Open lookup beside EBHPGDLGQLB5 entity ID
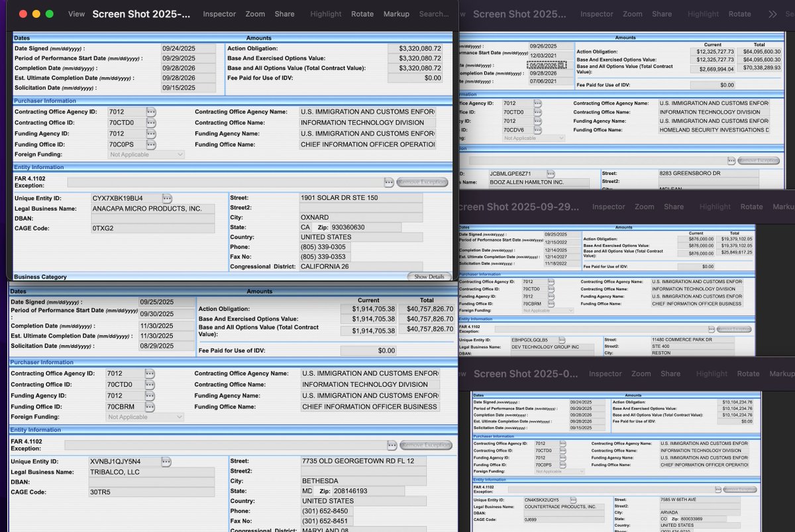 [562, 340]
